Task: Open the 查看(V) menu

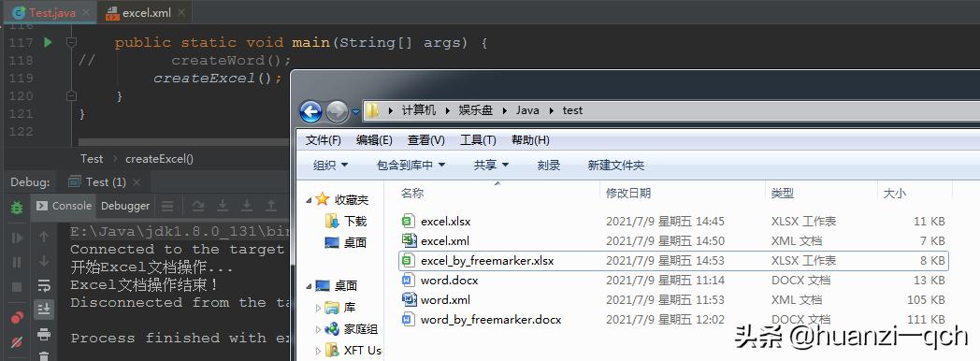Action: pos(426,140)
